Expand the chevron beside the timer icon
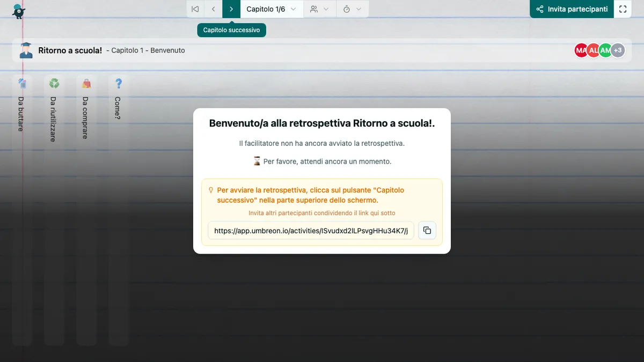The width and height of the screenshot is (644, 362). click(360, 9)
